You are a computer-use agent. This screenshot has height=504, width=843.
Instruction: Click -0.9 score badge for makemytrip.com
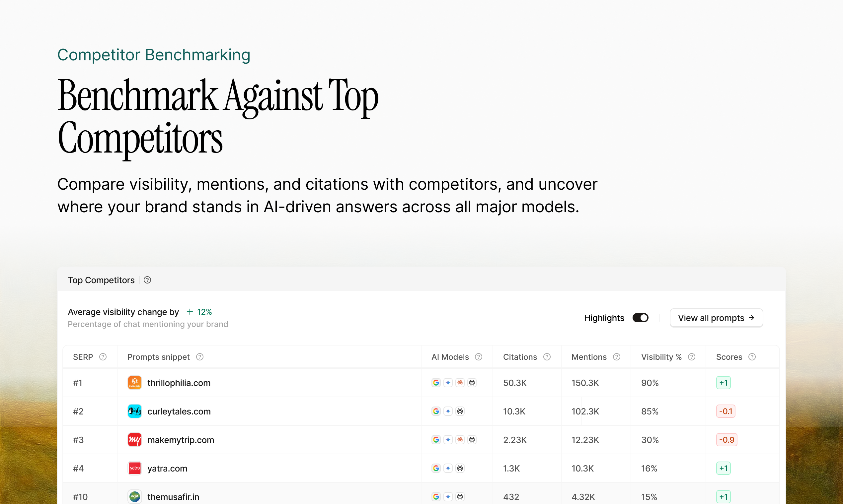(x=727, y=440)
